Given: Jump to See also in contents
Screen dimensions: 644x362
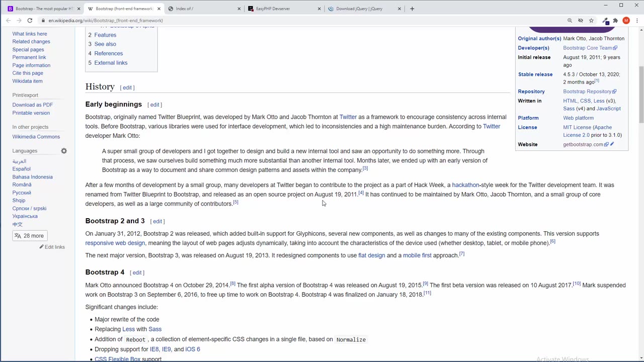Looking at the screenshot, I should (105, 44).
